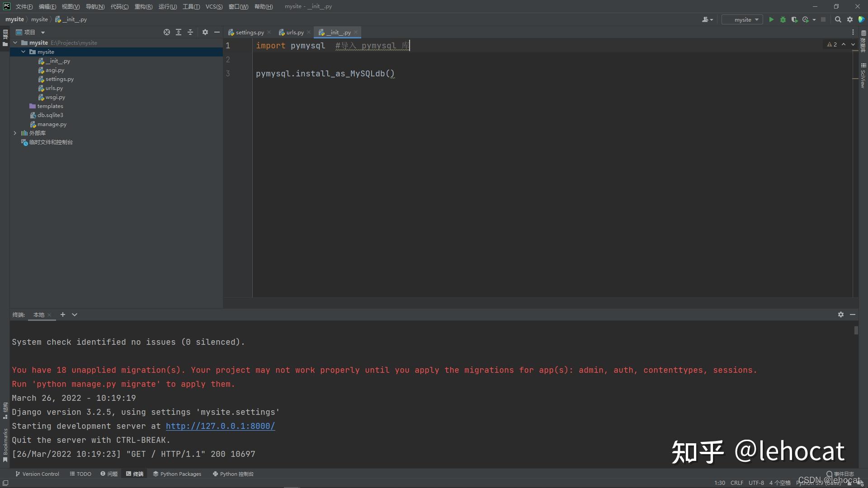Expand all items in the project tree
Screen dimensions: 868x488
coord(179,32)
